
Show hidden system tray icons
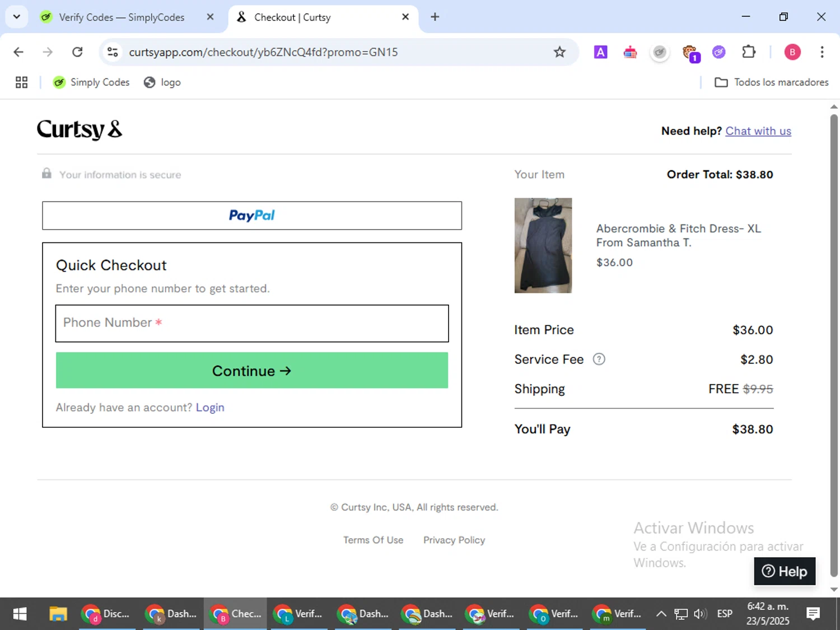[661, 614]
